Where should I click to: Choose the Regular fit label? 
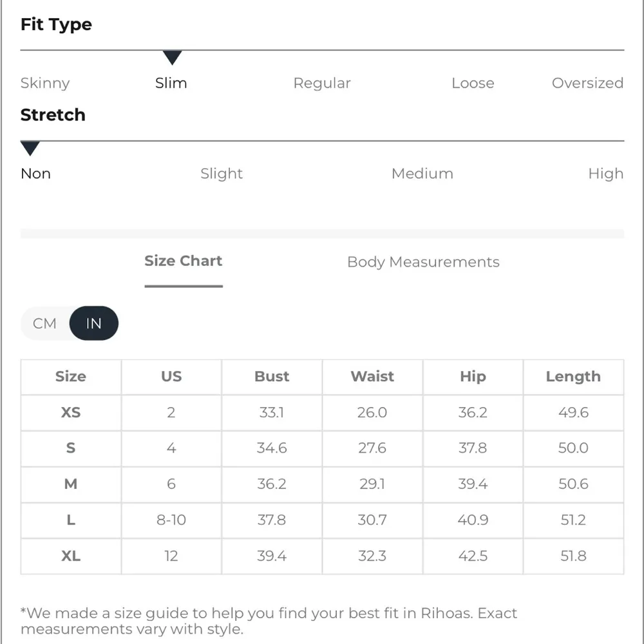pos(322,83)
